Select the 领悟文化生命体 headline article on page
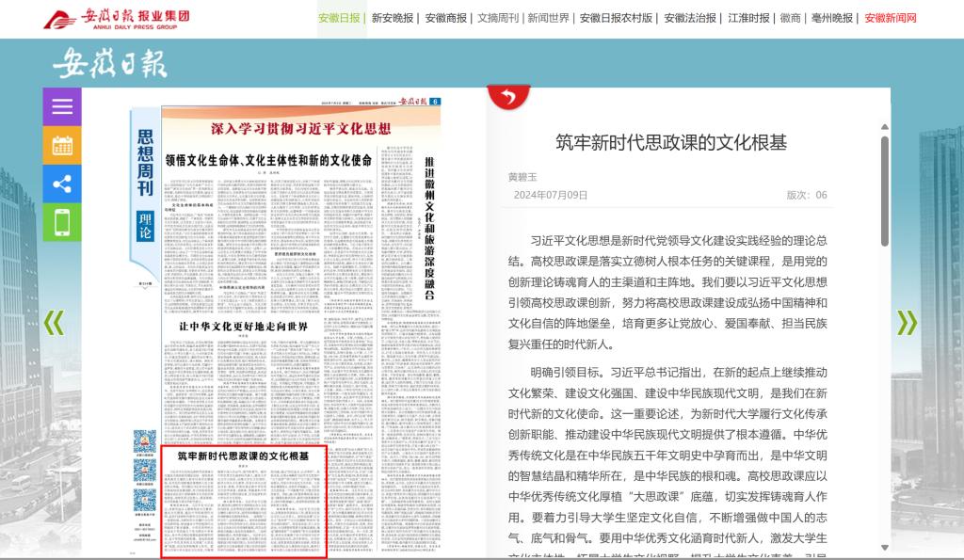This screenshot has height=560, width=964. coord(268,160)
